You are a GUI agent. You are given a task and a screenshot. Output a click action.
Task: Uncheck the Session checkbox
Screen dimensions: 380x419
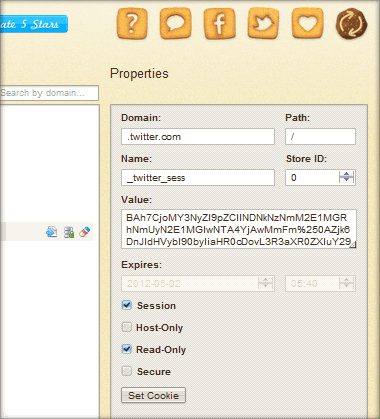pyautogui.click(x=127, y=305)
